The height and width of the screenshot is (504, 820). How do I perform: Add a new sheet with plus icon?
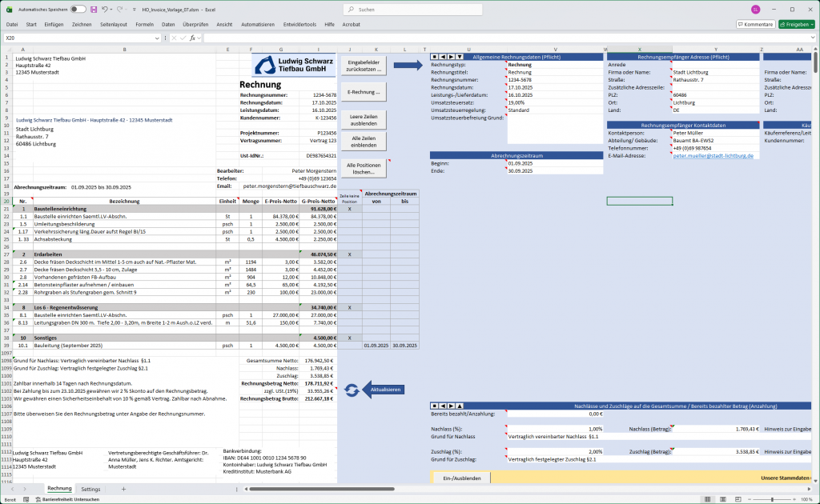point(123,489)
